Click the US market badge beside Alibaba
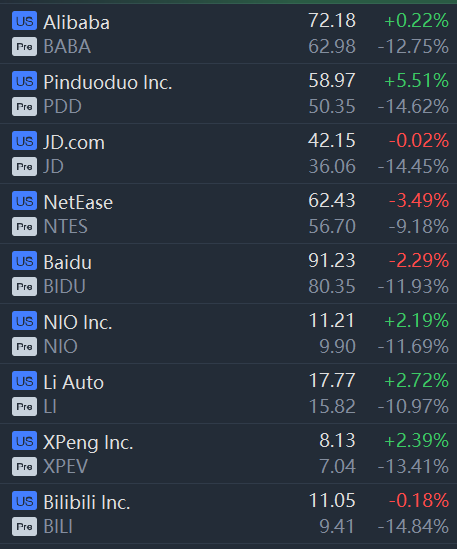457x549 pixels. [x=25, y=21]
